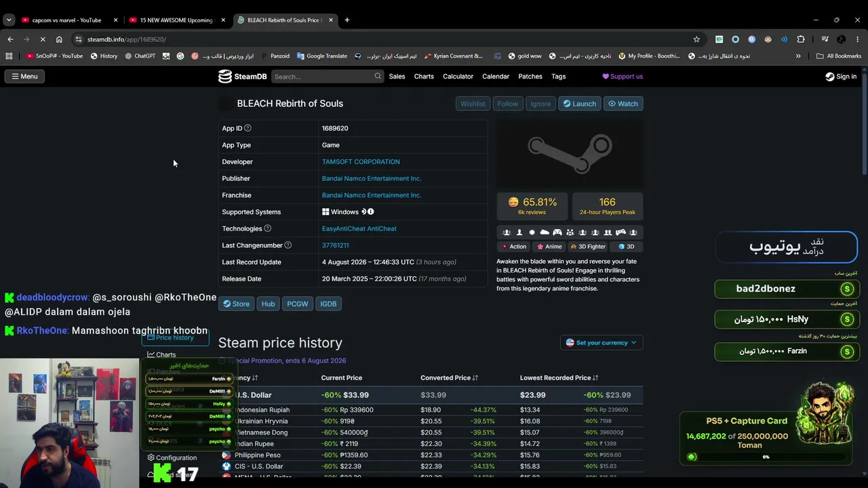
Task: Close the BLEACH Rebirth of Souls tab
Action: 331,20
